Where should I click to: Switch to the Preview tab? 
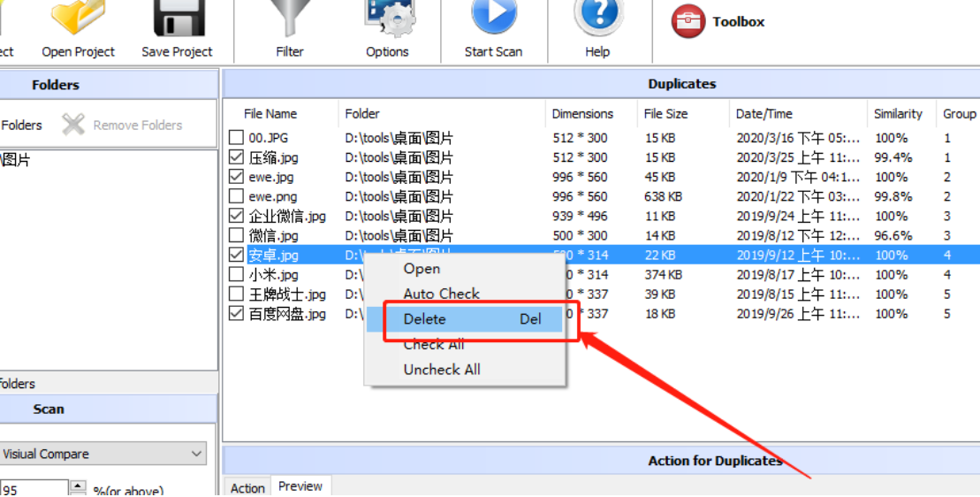[300, 486]
